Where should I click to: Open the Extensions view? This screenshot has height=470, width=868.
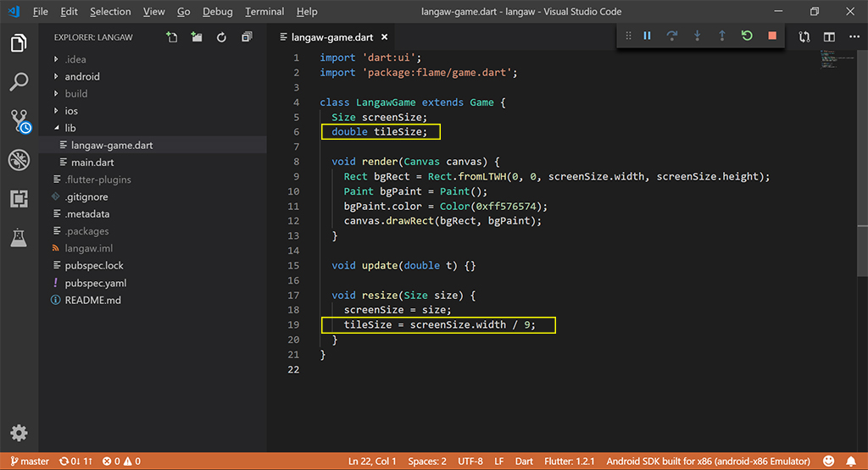point(19,199)
